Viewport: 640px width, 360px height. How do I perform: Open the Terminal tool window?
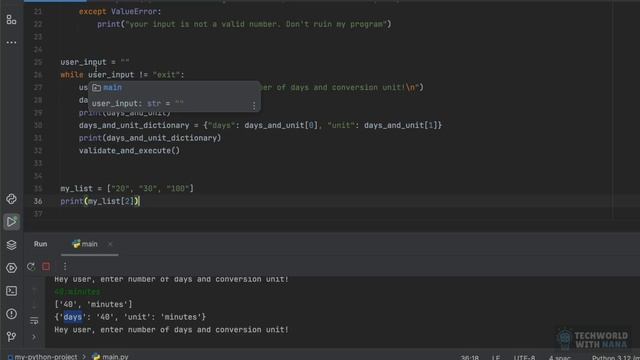(11, 291)
